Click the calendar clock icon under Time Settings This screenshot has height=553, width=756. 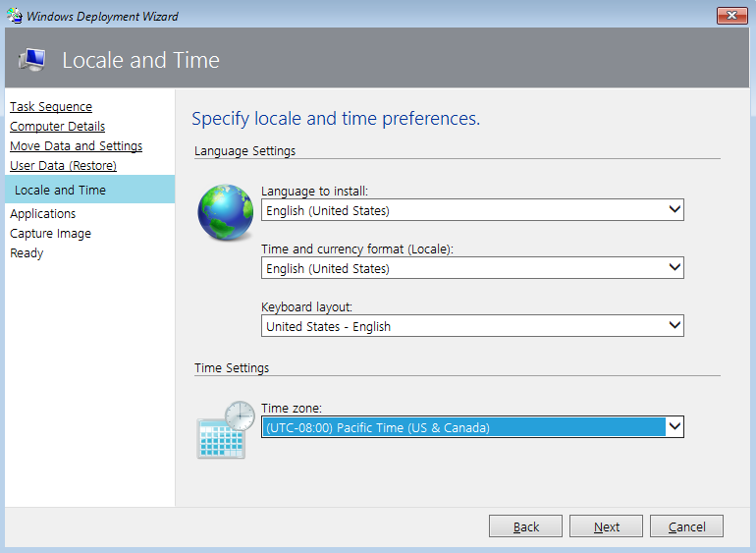[225, 429]
